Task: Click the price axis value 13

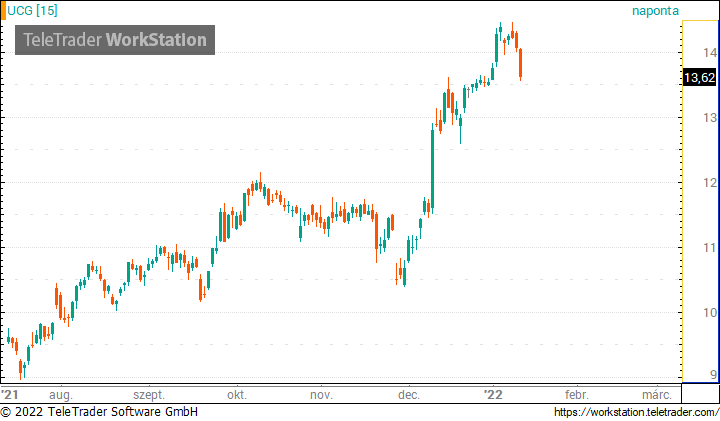Action: 709,118
